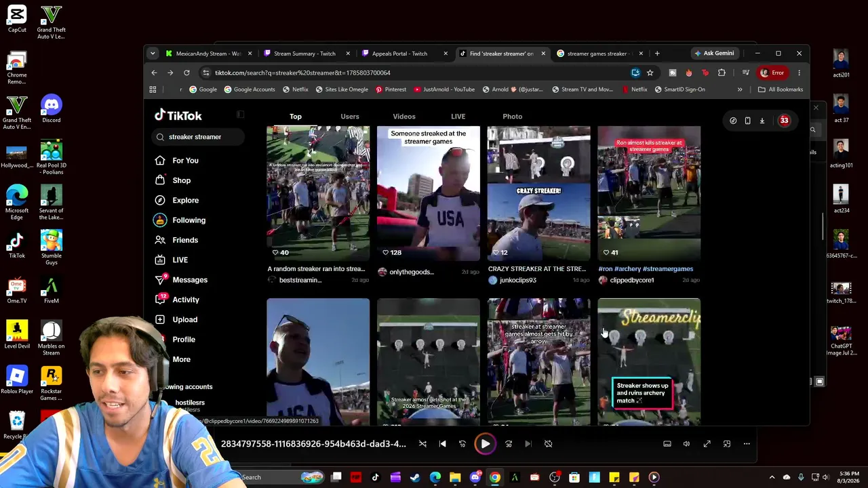Click the Chrome address bar URL

click(302, 73)
